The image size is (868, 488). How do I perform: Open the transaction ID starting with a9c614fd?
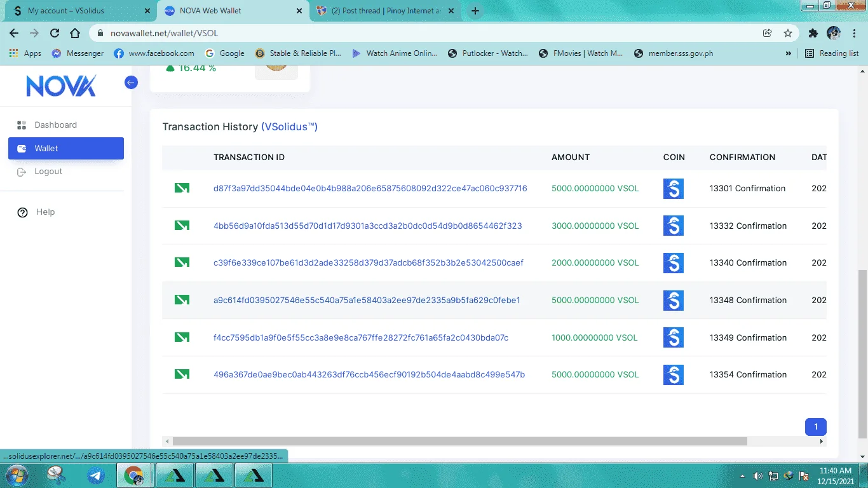[367, 300]
